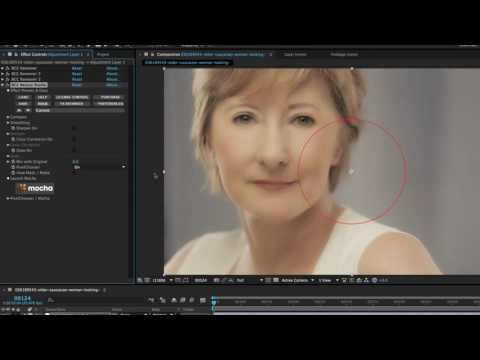
Task: Click viewer current time display
Action: click(x=201, y=280)
